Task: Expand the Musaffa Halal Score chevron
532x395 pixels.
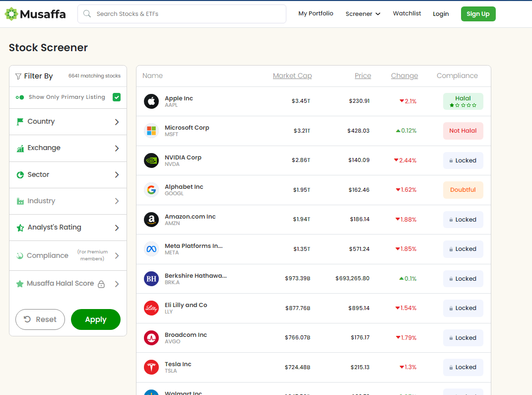Action: [117, 284]
